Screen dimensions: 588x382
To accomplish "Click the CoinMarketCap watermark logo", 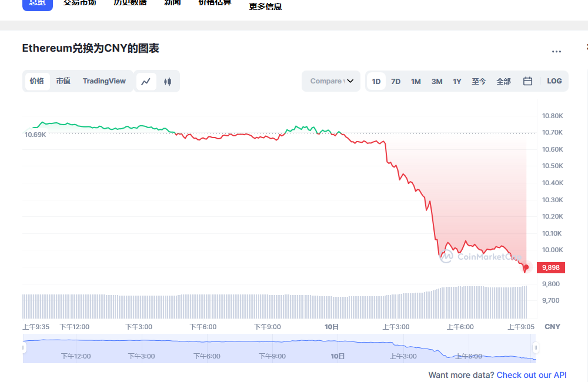I will pos(470,257).
